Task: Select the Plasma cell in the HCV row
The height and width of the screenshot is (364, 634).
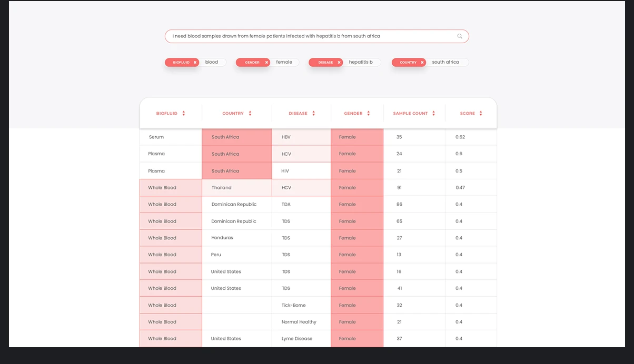Action: pos(171,154)
